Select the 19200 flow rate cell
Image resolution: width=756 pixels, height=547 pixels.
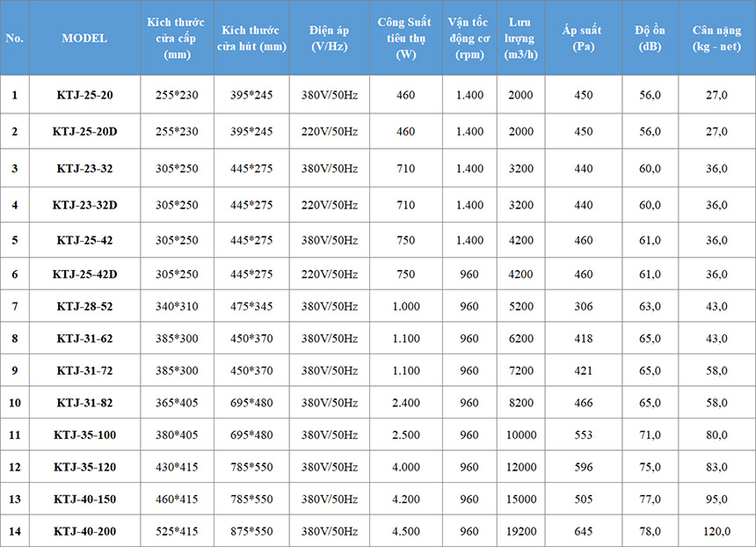[x=520, y=531]
